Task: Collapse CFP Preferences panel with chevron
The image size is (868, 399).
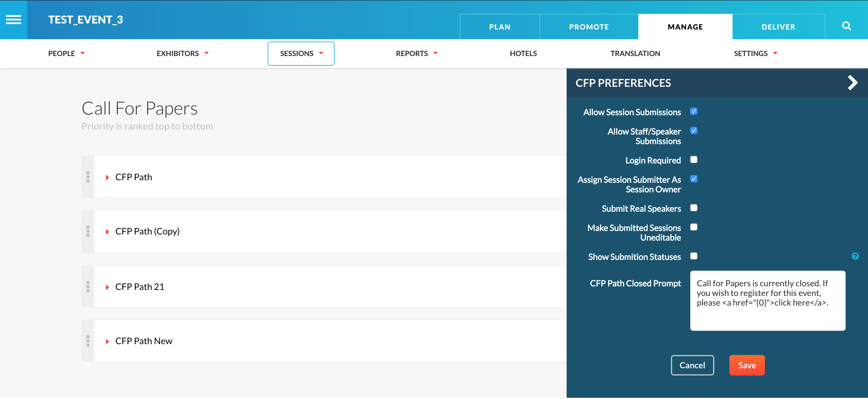Action: click(852, 83)
